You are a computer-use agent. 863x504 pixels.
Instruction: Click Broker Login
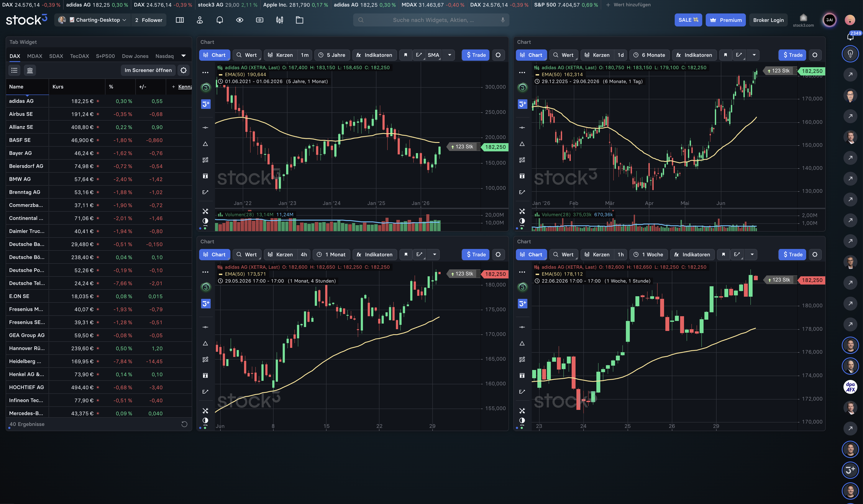[768, 20]
